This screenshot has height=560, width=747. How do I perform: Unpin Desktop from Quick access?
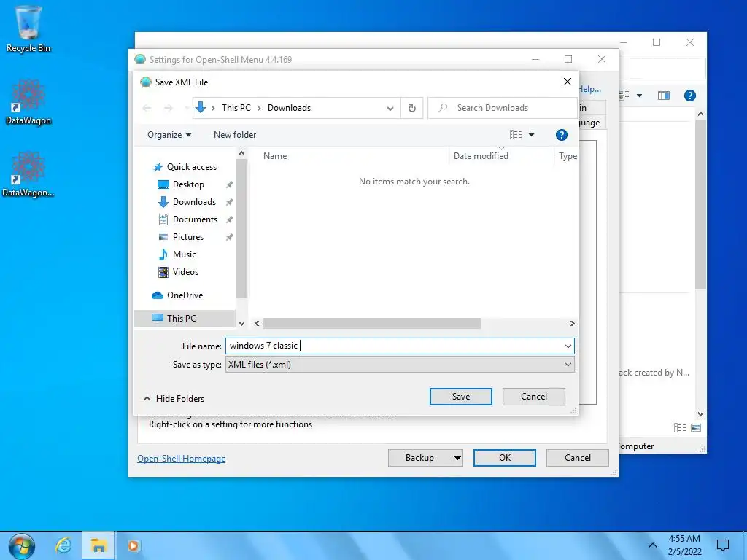(x=229, y=184)
